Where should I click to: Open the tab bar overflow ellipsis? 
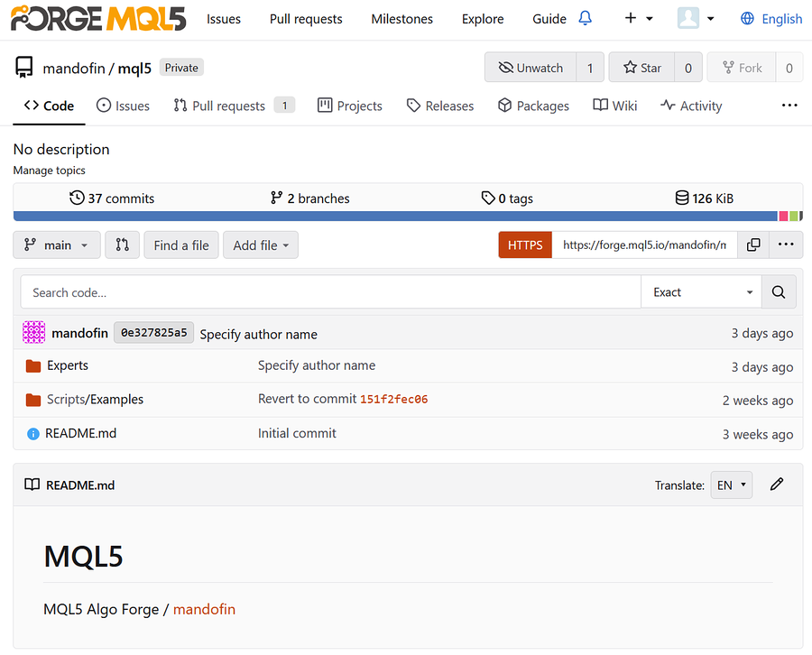789,106
